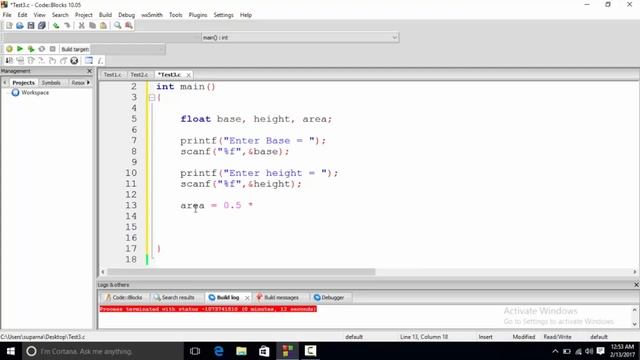Close the *Test3.c editor tab
This screenshot has width=640, height=360.
click(188, 75)
